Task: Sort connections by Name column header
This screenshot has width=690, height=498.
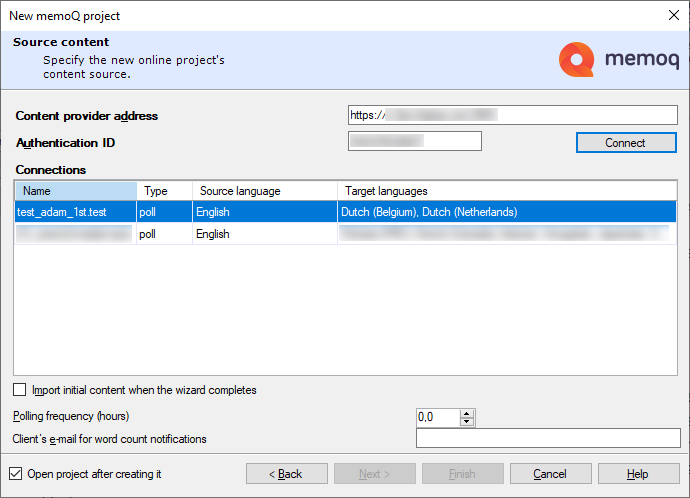Action: (x=75, y=191)
